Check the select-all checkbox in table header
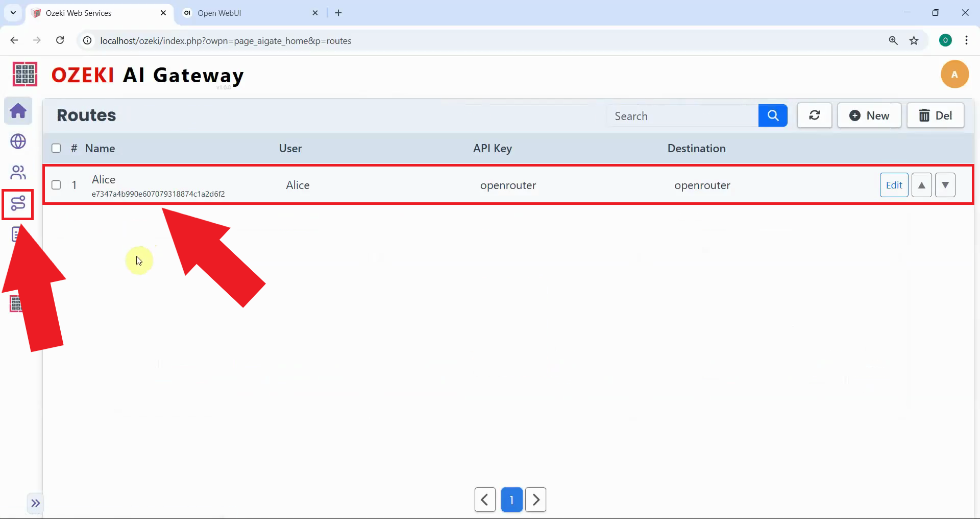This screenshot has width=980, height=519. (56, 148)
